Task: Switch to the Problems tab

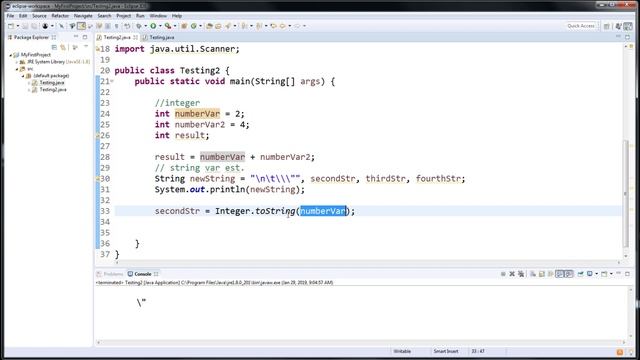Action: click(110, 274)
